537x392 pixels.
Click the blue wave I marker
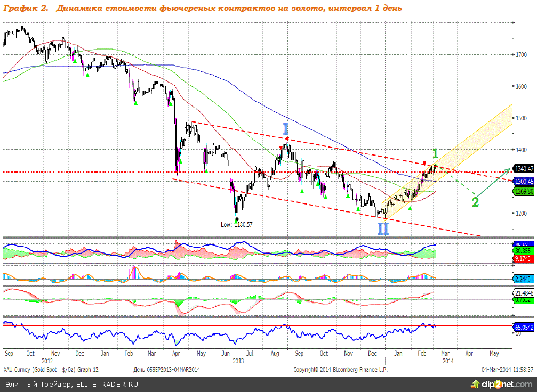(x=286, y=129)
